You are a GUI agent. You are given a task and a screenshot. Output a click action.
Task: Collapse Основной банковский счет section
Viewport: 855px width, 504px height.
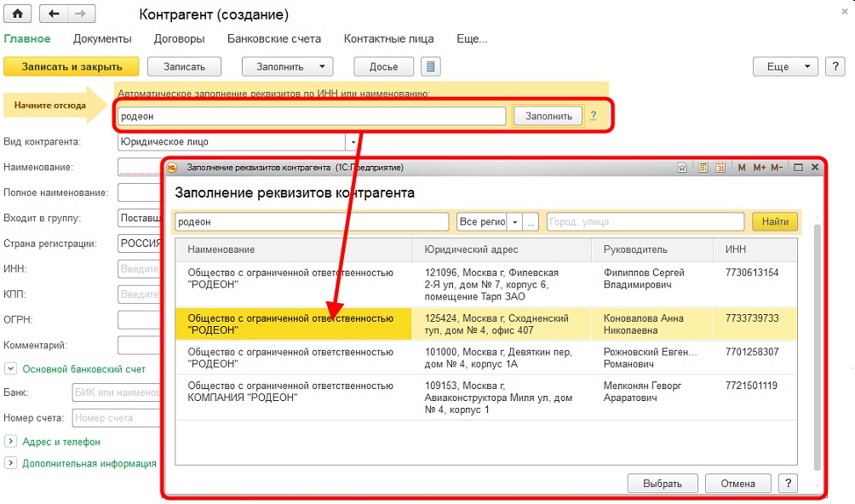tap(10, 369)
